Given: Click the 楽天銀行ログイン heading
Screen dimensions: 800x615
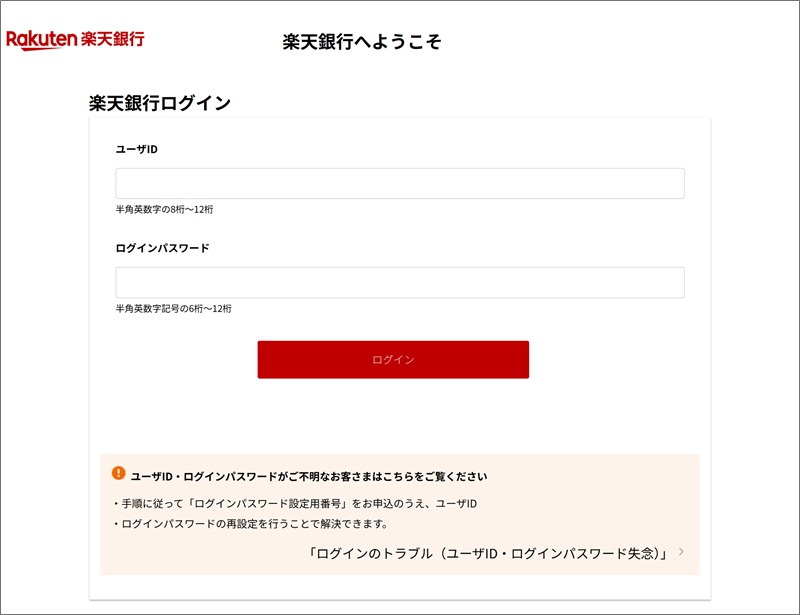Looking at the screenshot, I should pyautogui.click(x=160, y=103).
